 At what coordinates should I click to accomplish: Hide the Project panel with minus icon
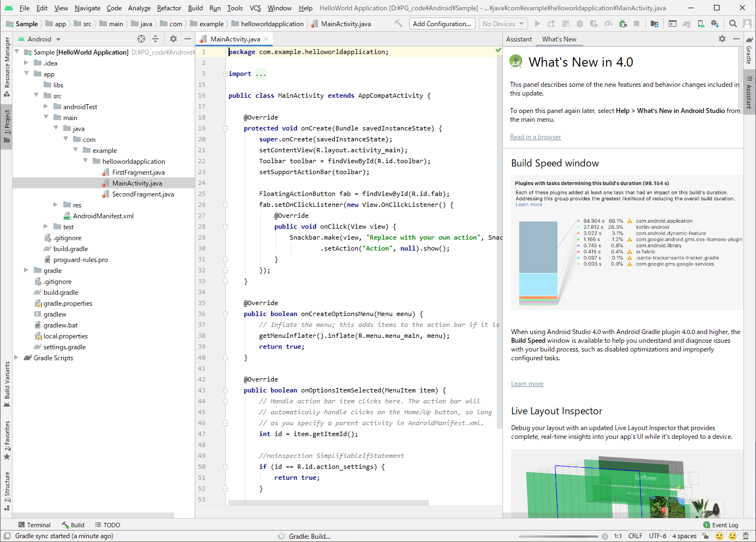(x=188, y=39)
